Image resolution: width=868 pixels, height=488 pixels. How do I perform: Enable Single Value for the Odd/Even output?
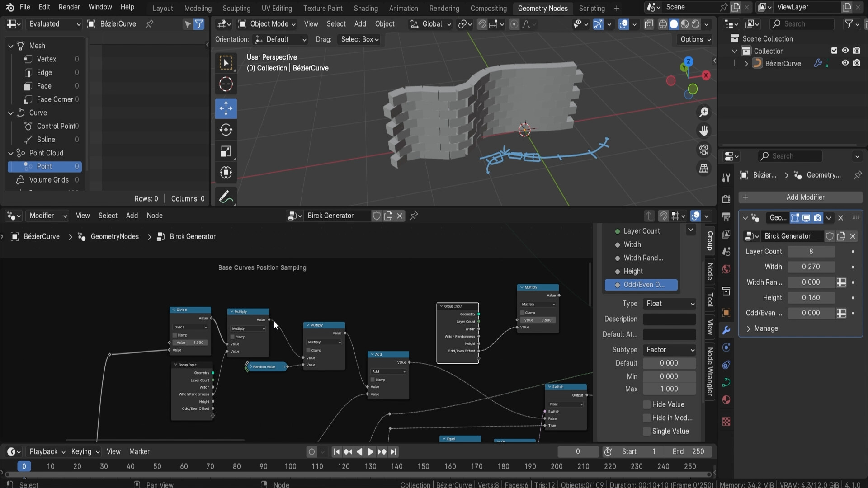click(x=647, y=432)
